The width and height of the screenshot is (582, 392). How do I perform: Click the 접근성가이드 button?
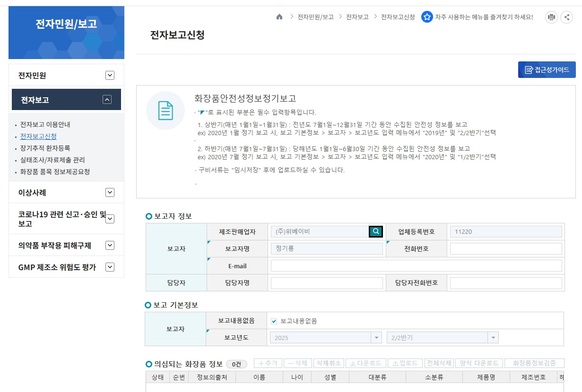(x=547, y=69)
